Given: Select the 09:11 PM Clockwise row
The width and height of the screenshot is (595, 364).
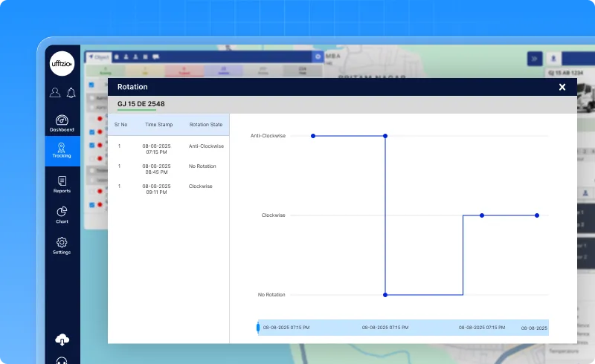Looking at the screenshot, I should pyautogui.click(x=169, y=189).
